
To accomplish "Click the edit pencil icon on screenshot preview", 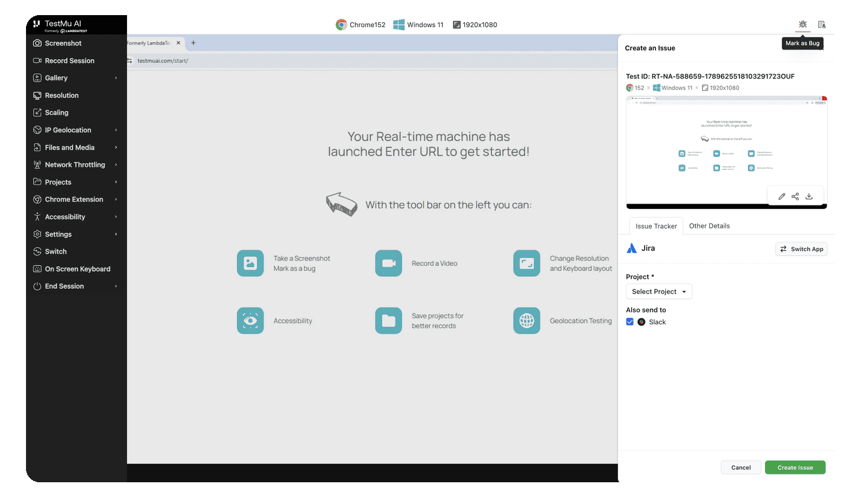I will pyautogui.click(x=782, y=196).
